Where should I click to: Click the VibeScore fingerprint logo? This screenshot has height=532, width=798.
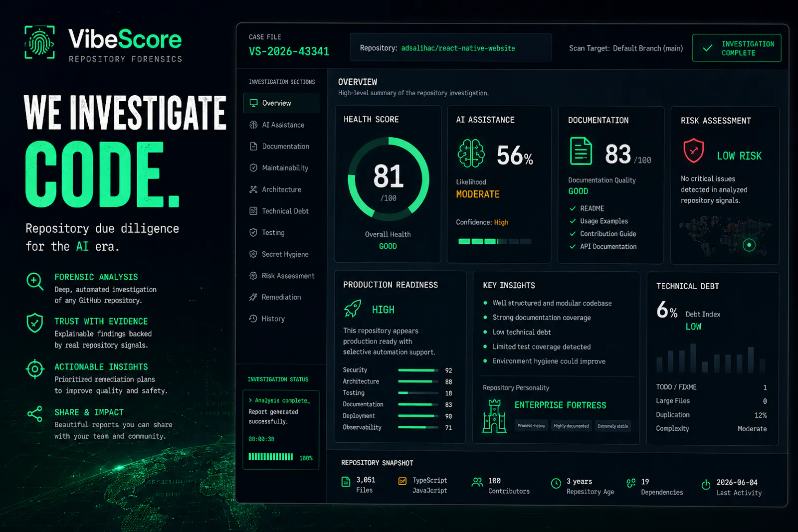[x=40, y=43]
